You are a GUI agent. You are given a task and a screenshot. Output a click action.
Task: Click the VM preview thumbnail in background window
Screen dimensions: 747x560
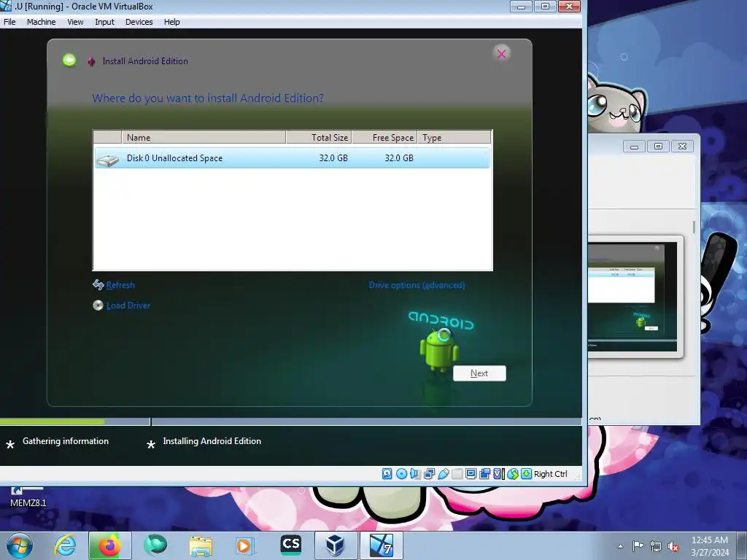coord(632,297)
